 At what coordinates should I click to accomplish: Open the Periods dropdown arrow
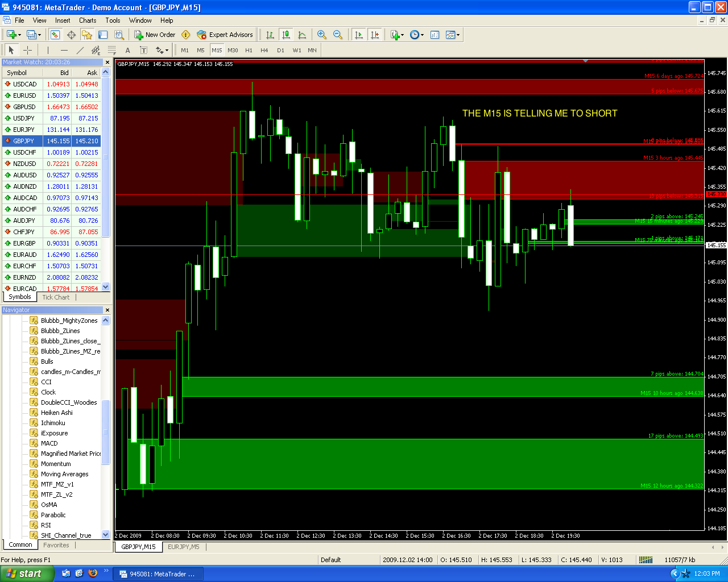(x=422, y=35)
